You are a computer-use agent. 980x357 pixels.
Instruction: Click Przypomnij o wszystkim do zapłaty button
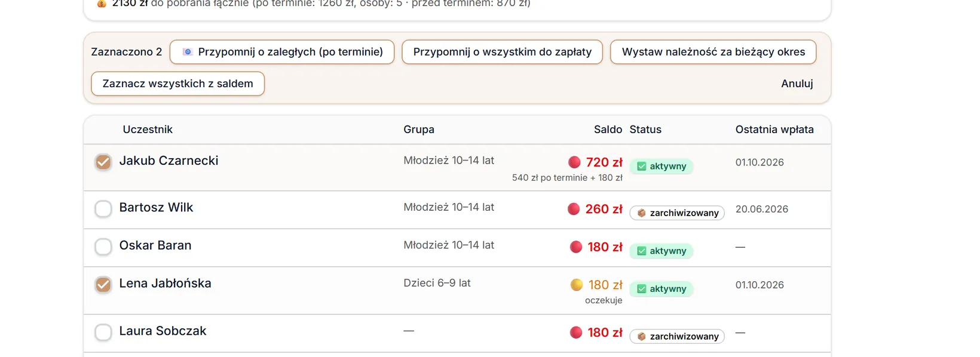(x=503, y=52)
